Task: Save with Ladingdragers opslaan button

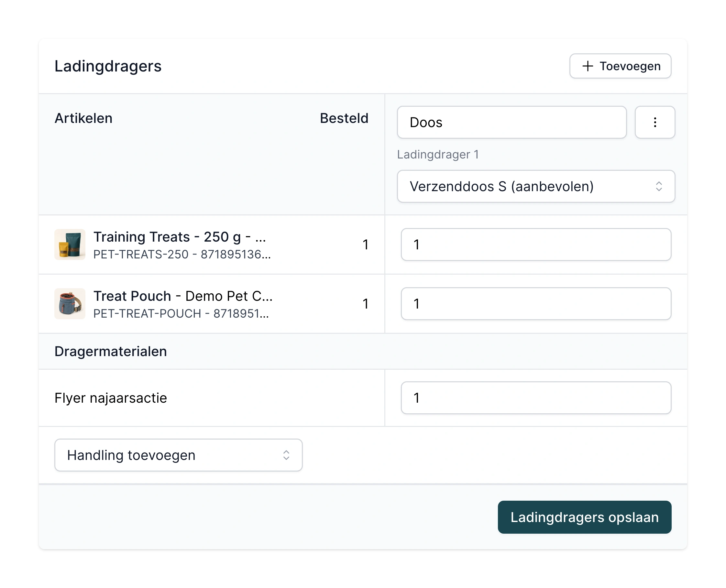Action: [584, 517]
